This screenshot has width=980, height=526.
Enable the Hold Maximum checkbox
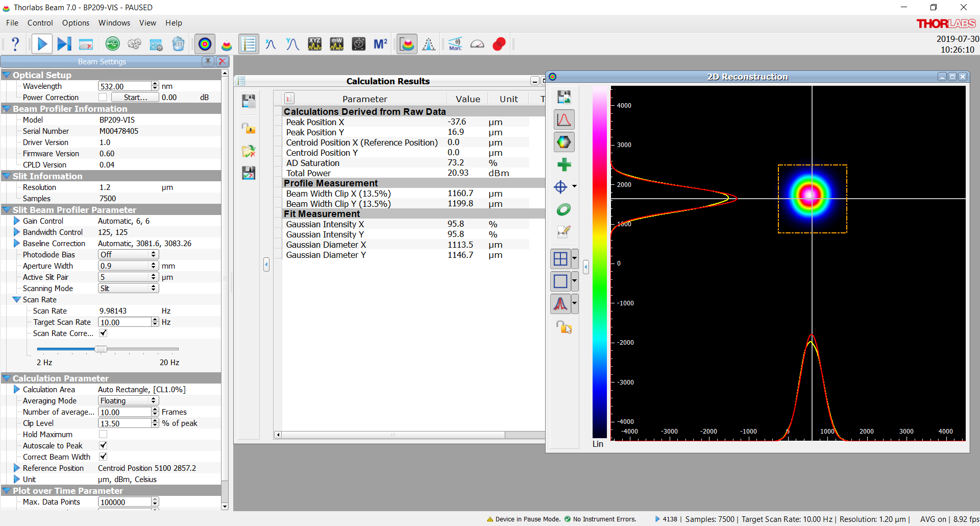(x=103, y=434)
